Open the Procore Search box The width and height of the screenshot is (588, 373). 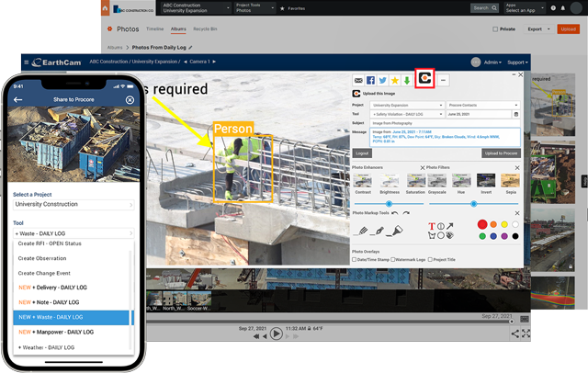[x=484, y=8]
